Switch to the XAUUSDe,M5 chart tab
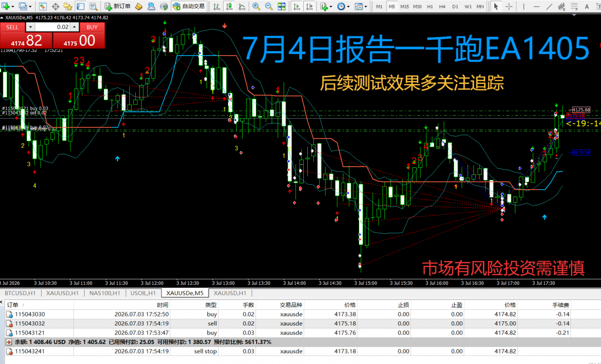Image resolution: width=601 pixels, height=364 pixels. click(185, 293)
